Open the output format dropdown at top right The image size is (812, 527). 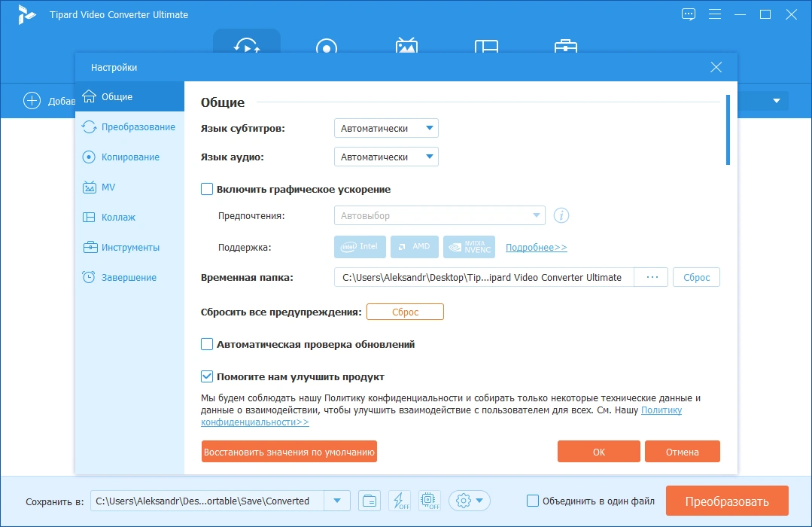[777, 101]
